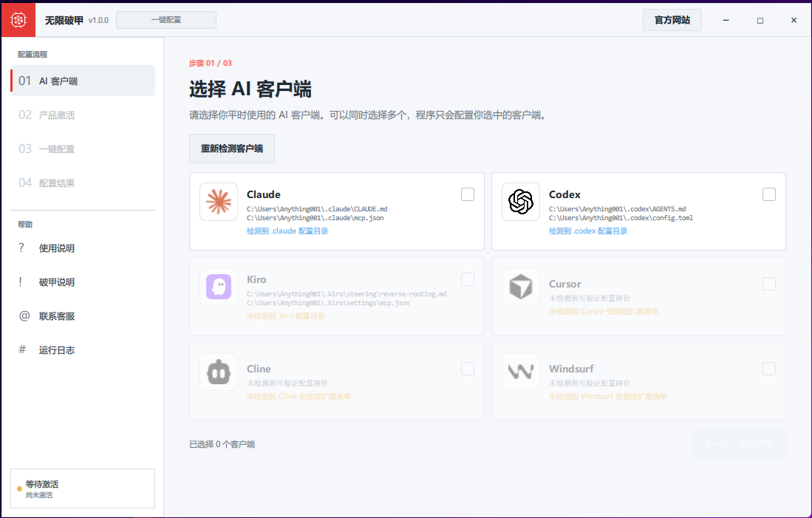Open the 官方网站 button
Viewport: 812px width, 518px height.
point(672,20)
